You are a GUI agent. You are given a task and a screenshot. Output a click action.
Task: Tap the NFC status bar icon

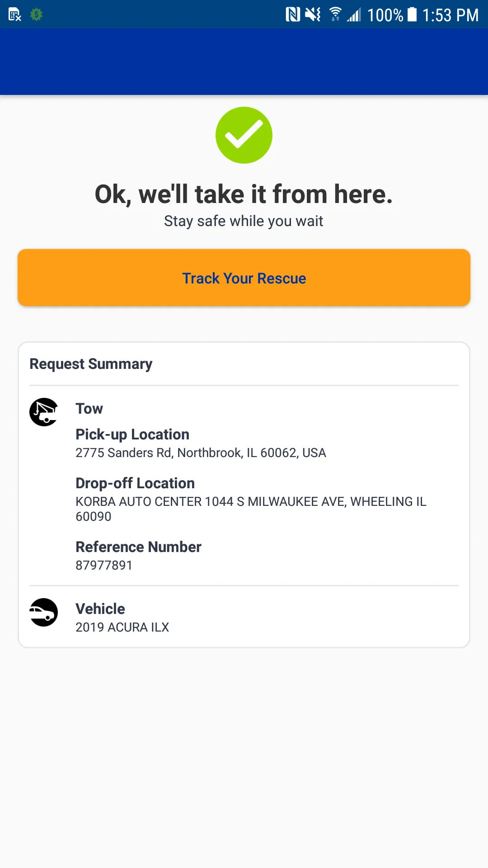pos(293,15)
